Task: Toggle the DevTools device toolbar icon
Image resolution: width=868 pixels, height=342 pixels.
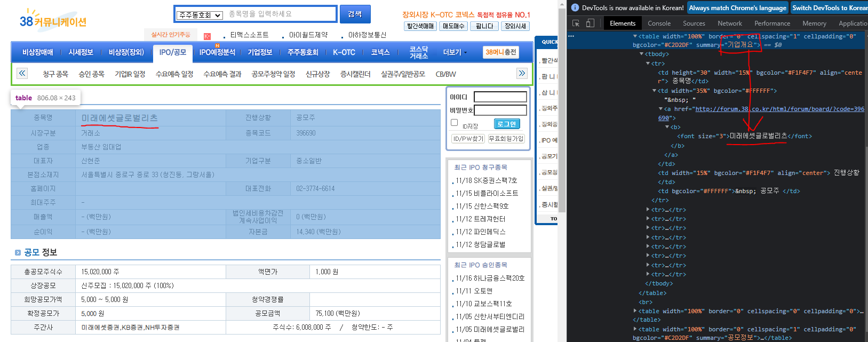Action: 590,23
